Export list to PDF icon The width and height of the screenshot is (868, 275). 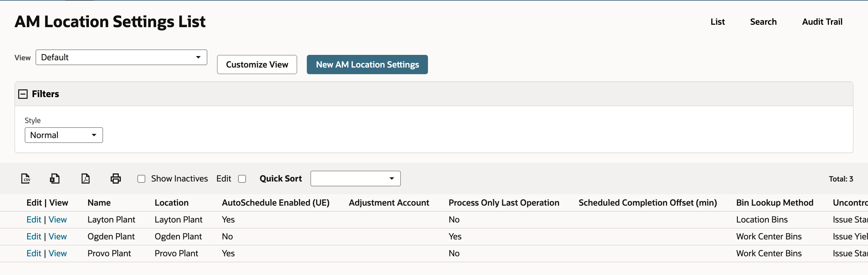point(86,178)
